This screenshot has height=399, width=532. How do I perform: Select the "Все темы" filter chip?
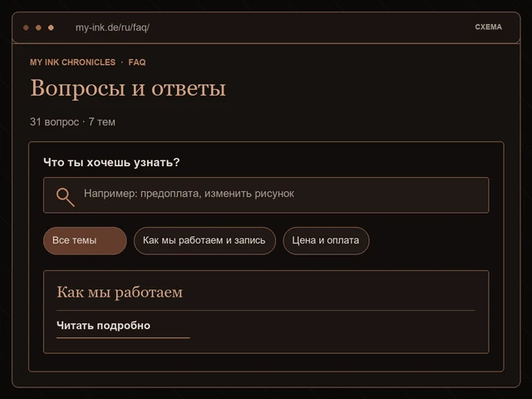[x=85, y=240]
